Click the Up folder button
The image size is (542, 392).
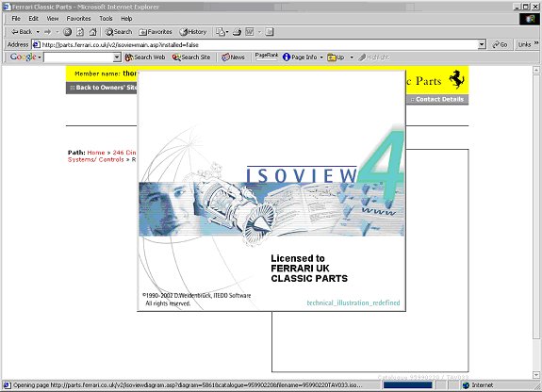[336, 57]
